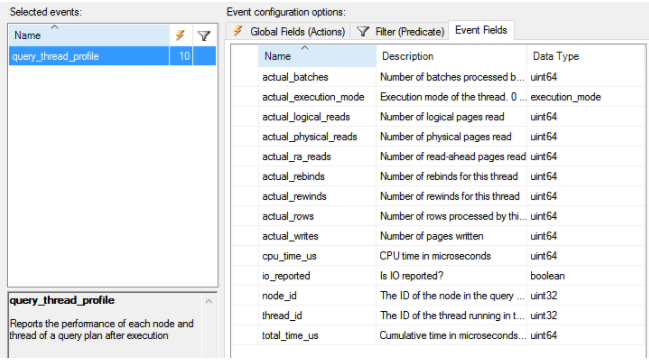
Task: Sort event fields by Description header
Action: tap(452, 56)
